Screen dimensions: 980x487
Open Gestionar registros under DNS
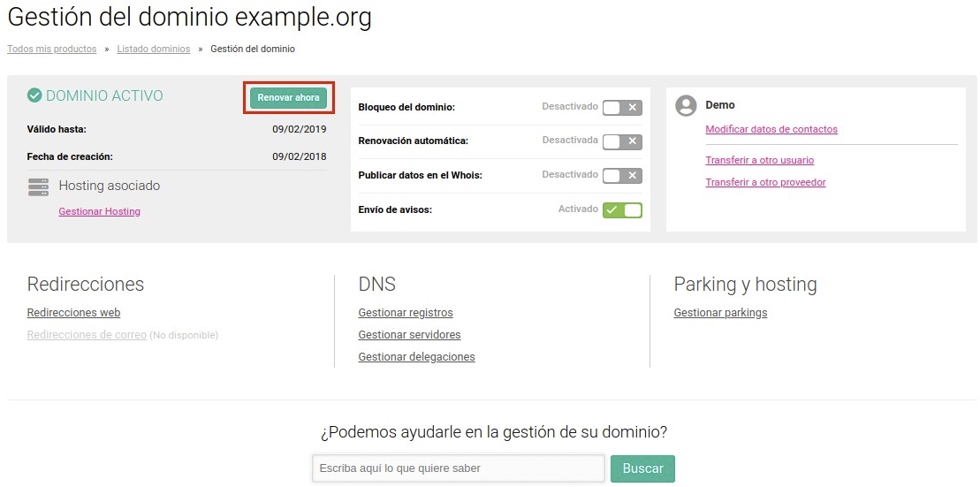[406, 313]
